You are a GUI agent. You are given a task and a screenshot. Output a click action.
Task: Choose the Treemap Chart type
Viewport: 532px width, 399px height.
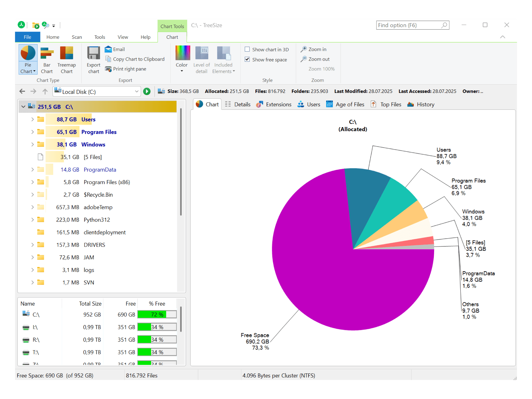click(x=67, y=60)
